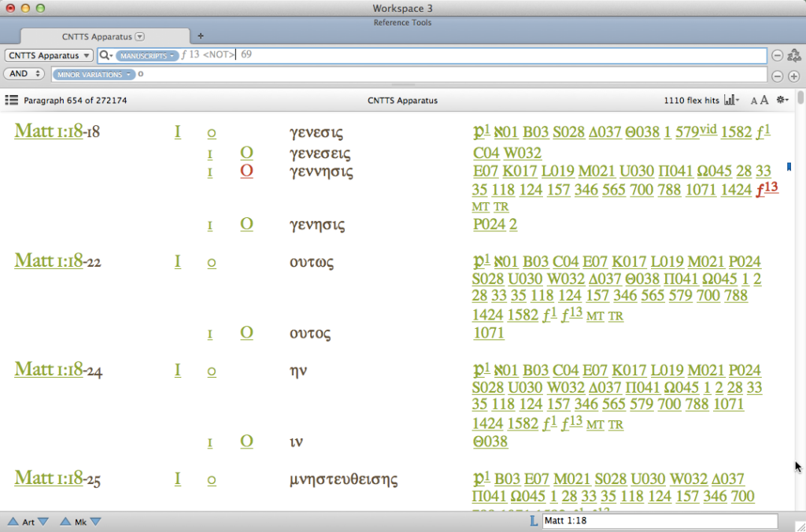Click the smaller text size A icon
The width and height of the screenshot is (806, 532).
tap(753, 102)
